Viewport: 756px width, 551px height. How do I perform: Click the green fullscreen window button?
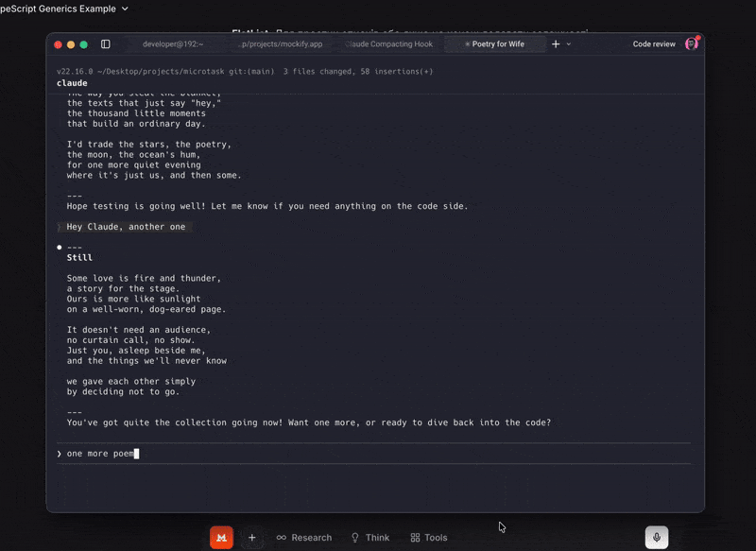point(83,44)
